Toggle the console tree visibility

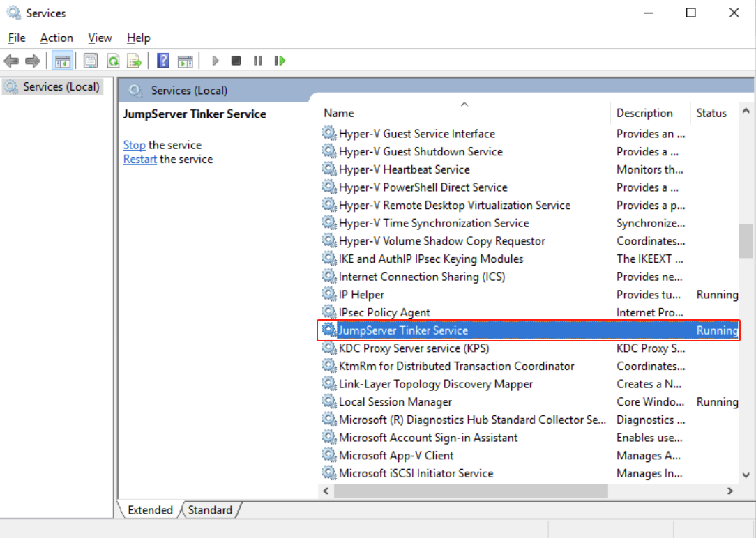coord(61,60)
